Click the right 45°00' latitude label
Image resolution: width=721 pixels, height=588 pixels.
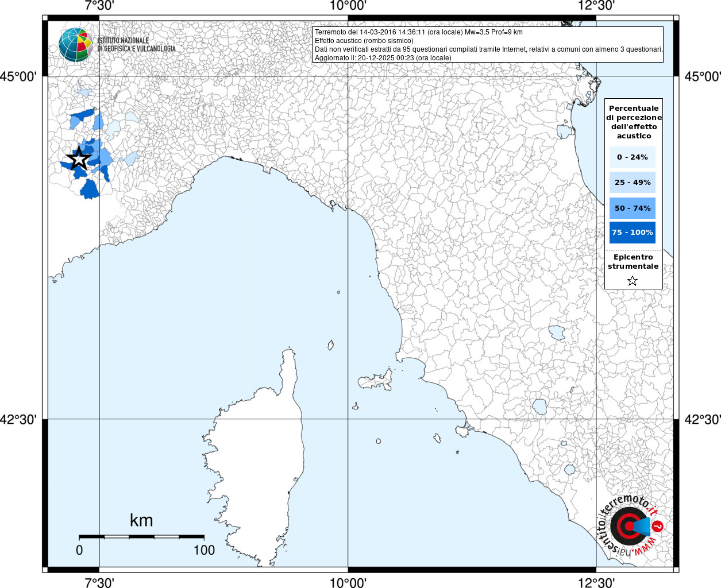pos(702,76)
